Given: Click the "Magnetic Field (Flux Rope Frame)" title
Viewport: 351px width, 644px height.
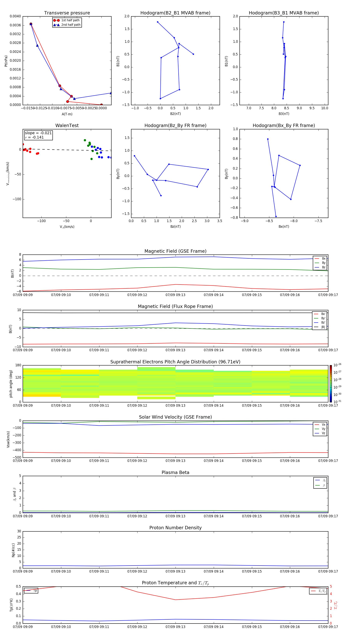Looking at the screenshot, I should tap(175, 307).
